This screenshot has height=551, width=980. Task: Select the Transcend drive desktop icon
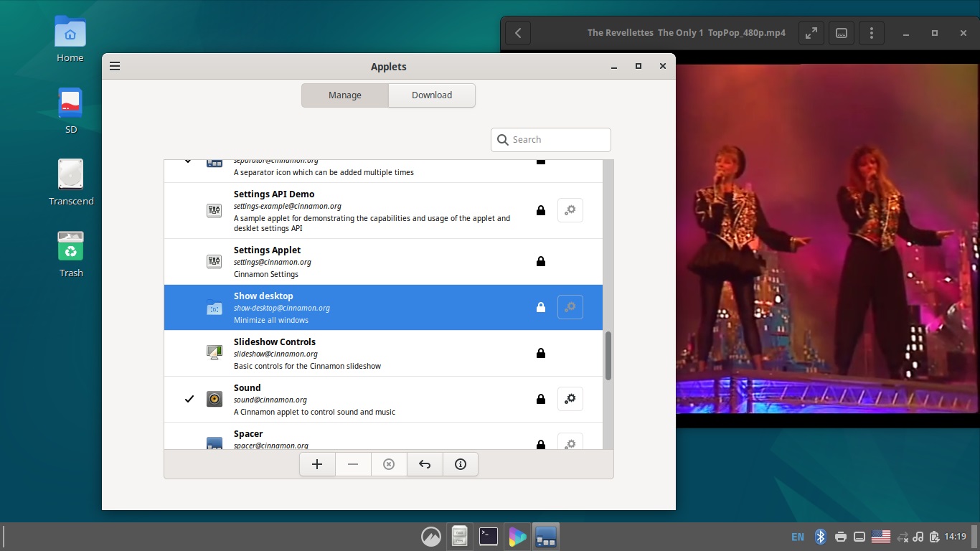click(70, 182)
